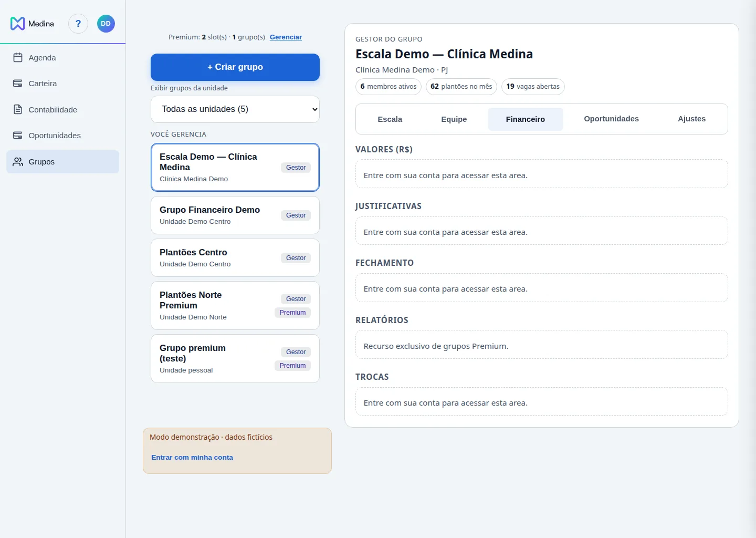Screen dimensions: 756x538
Task: Expand the Todas as unidades dropdown
Action: tap(235, 109)
